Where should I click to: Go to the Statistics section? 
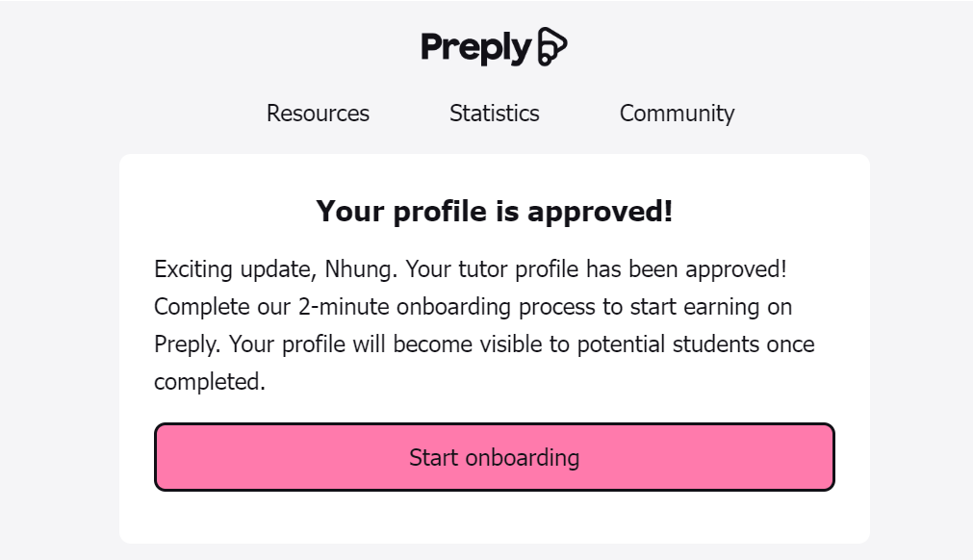(x=494, y=114)
